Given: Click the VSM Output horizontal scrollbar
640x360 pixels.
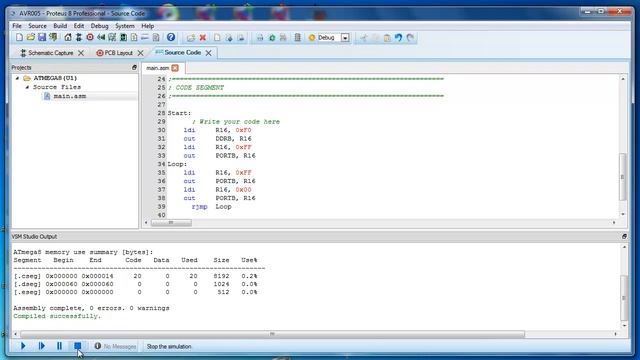Looking at the screenshot, I should click(x=272, y=334).
